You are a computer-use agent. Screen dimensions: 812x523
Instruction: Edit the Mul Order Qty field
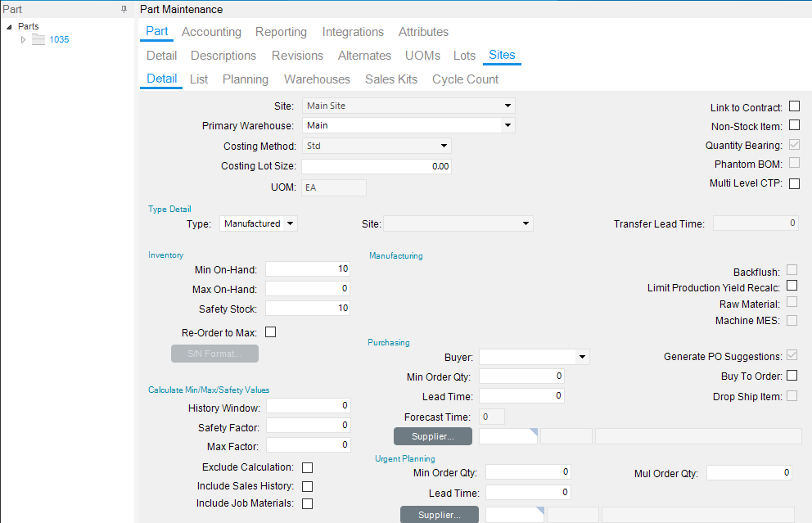749,472
